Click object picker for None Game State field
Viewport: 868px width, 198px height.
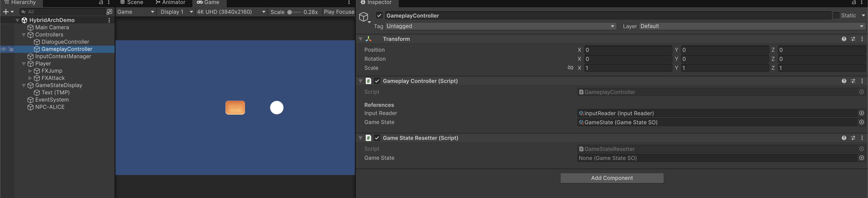(x=861, y=158)
